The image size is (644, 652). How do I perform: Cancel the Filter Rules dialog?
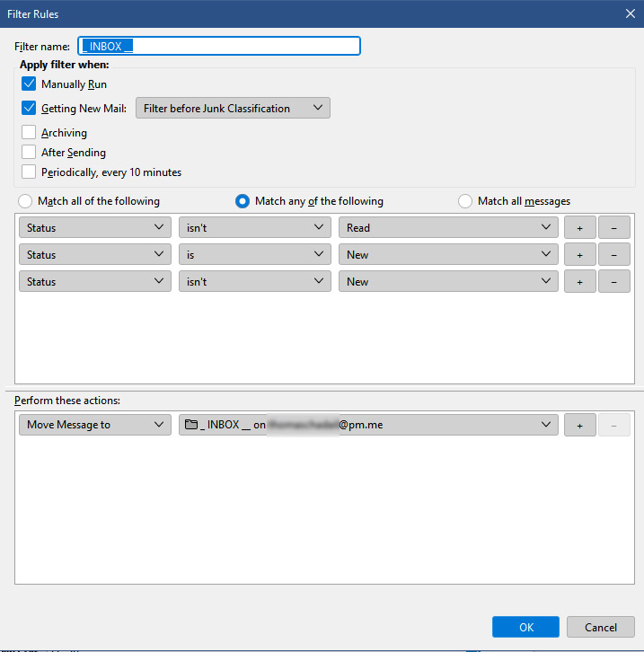point(600,627)
